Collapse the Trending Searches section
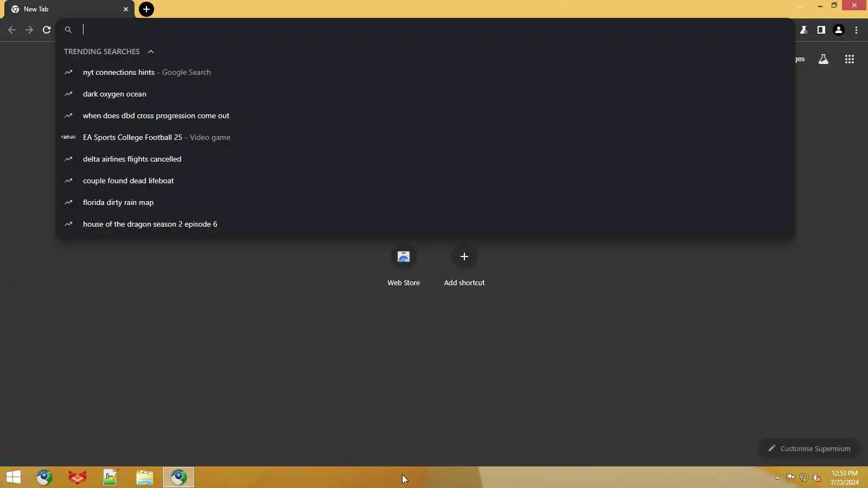This screenshot has width=868, height=488. [151, 52]
